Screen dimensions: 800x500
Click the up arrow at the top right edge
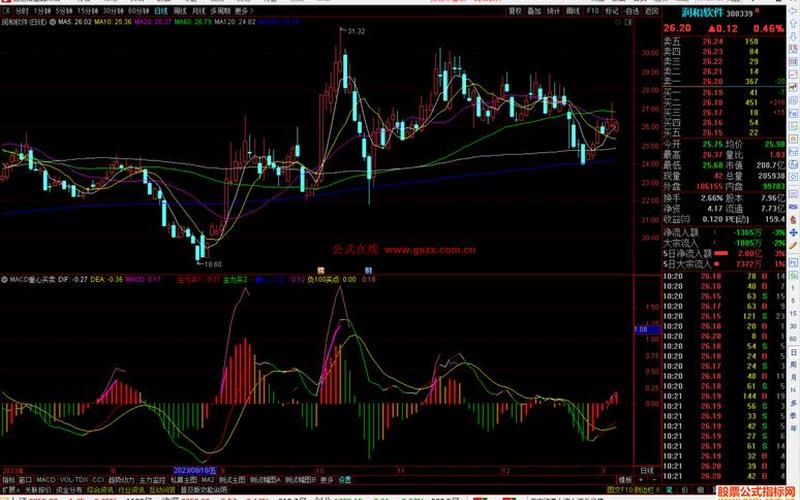tap(793, 10)
